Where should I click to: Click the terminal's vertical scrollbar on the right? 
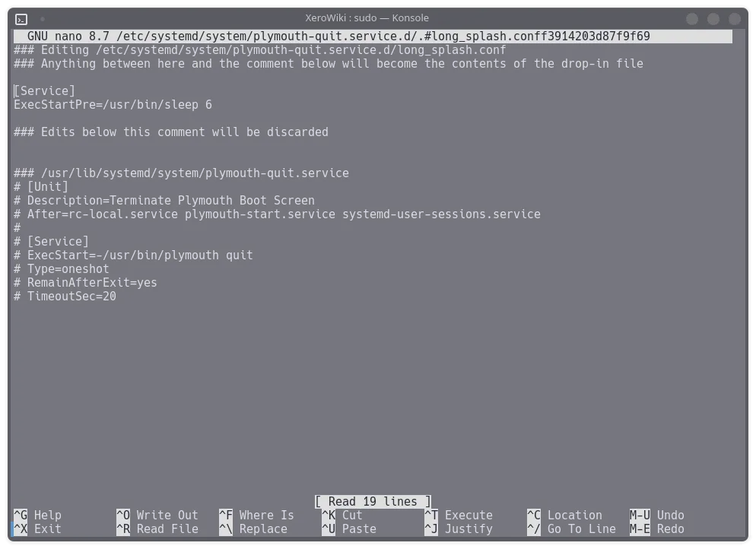[x=744, y=274]
